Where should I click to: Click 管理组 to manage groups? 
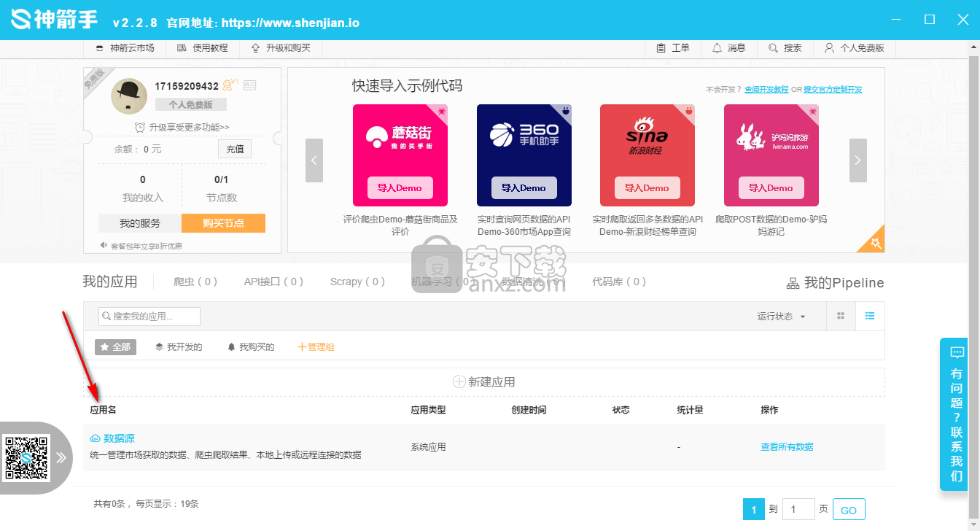(x=316, y=347)
